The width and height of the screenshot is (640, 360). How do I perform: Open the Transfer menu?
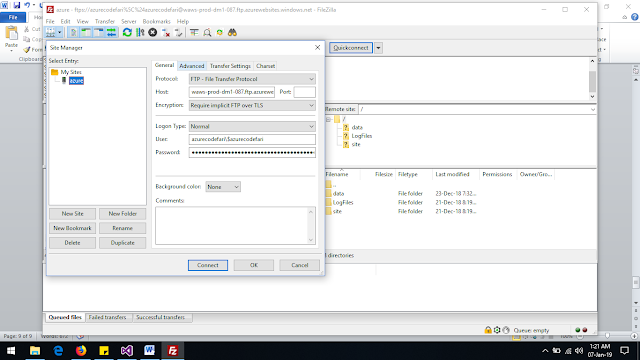(x=105, y=21)
